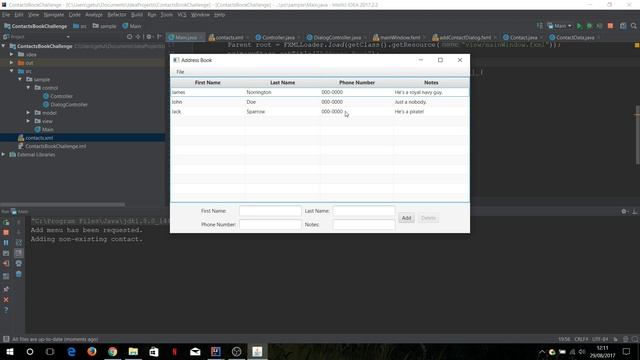Open Project panel settings gear icon
Screen dimensions: 640x360
click(x=149, y=37)
